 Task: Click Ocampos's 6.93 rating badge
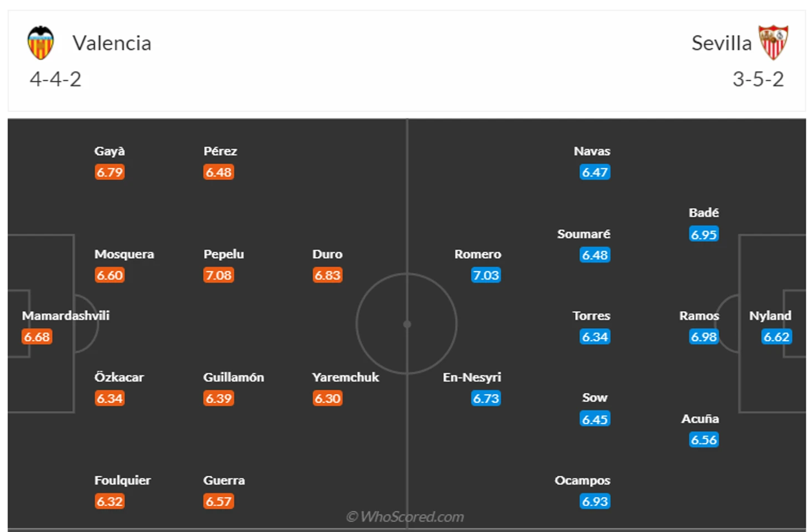[595, 502]
